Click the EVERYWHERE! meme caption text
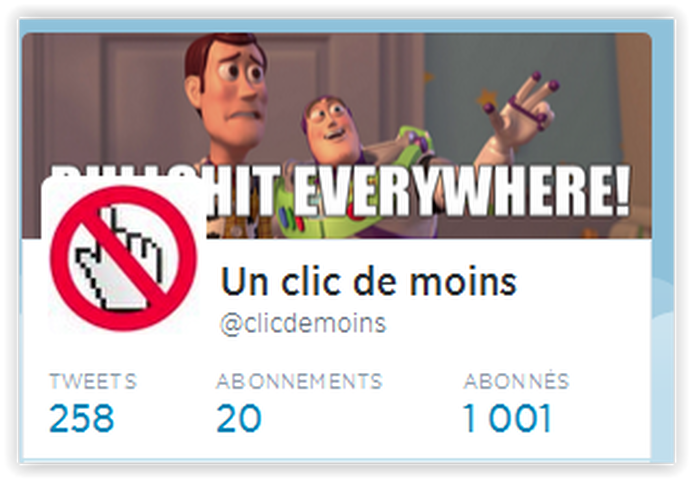 (x=461, y=191)
